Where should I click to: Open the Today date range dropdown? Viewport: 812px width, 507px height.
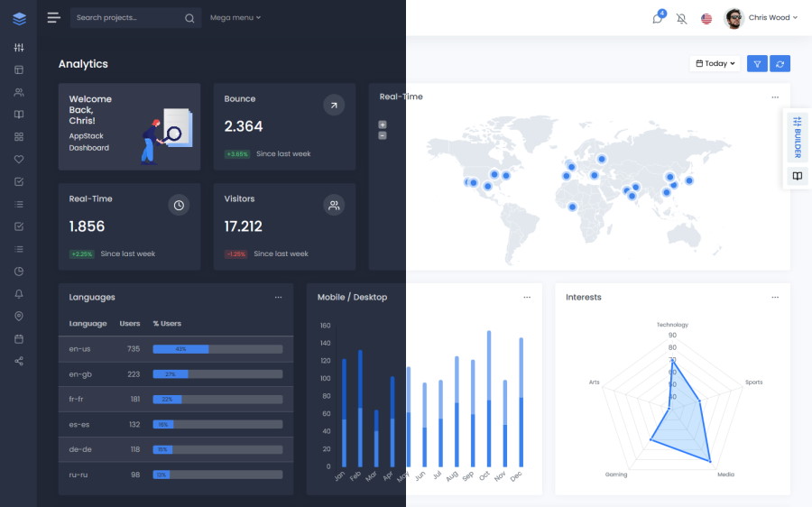[715, 64]
